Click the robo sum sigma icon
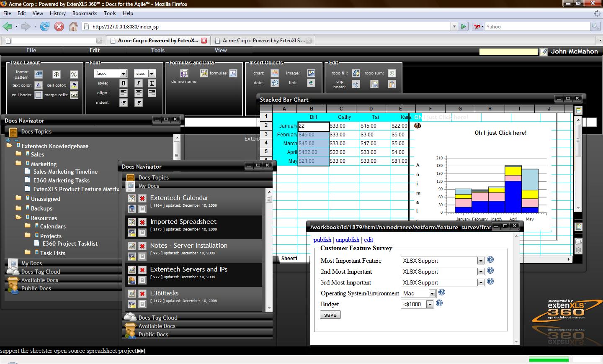603x364 pixels. 392,73
